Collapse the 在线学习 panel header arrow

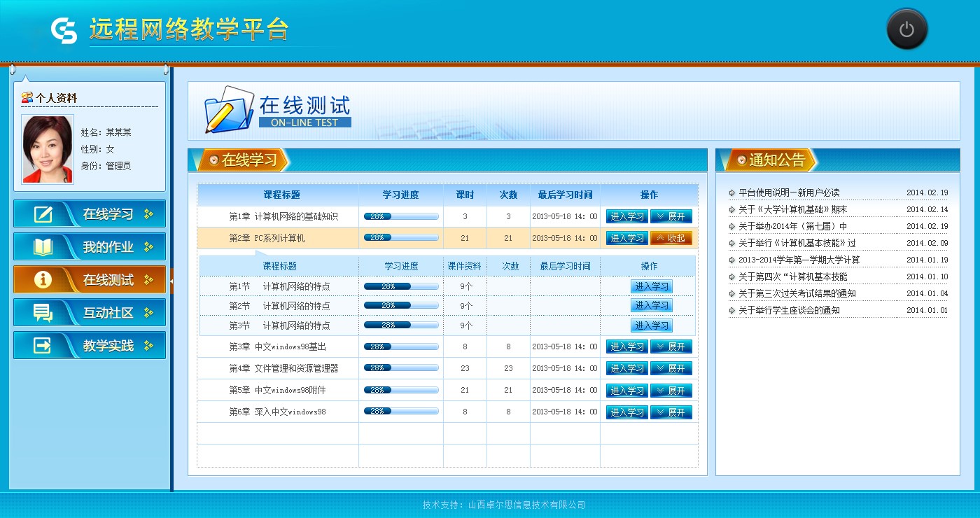pos(213,160)
